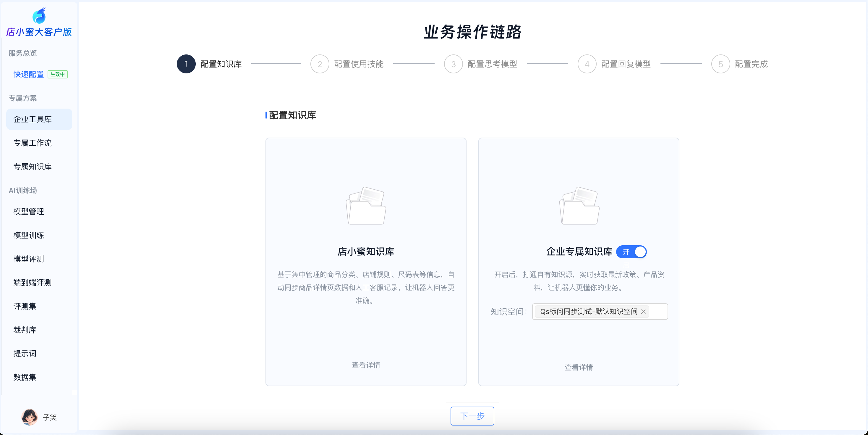
Task: Navigate to 专属工作流
Action: [32, 143]
